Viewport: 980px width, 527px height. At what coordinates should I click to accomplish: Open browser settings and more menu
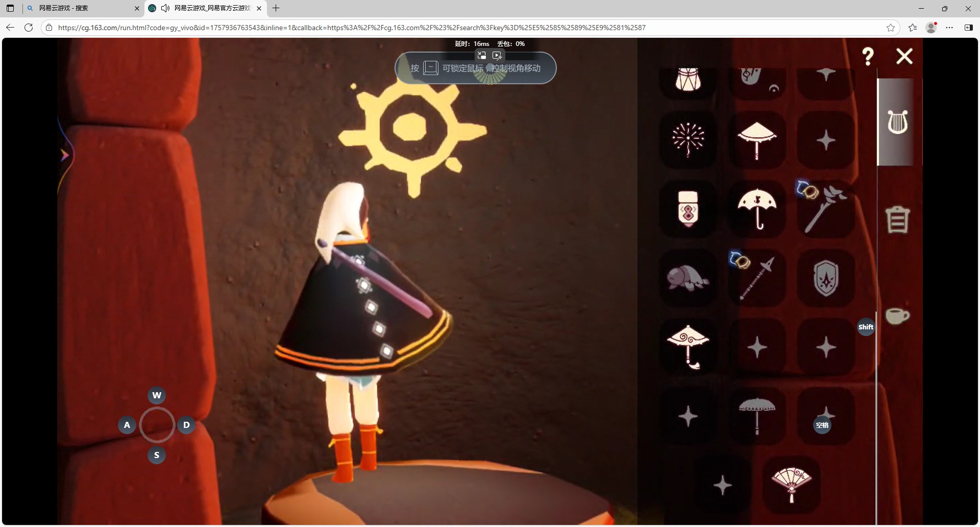[x=949, y=28]
